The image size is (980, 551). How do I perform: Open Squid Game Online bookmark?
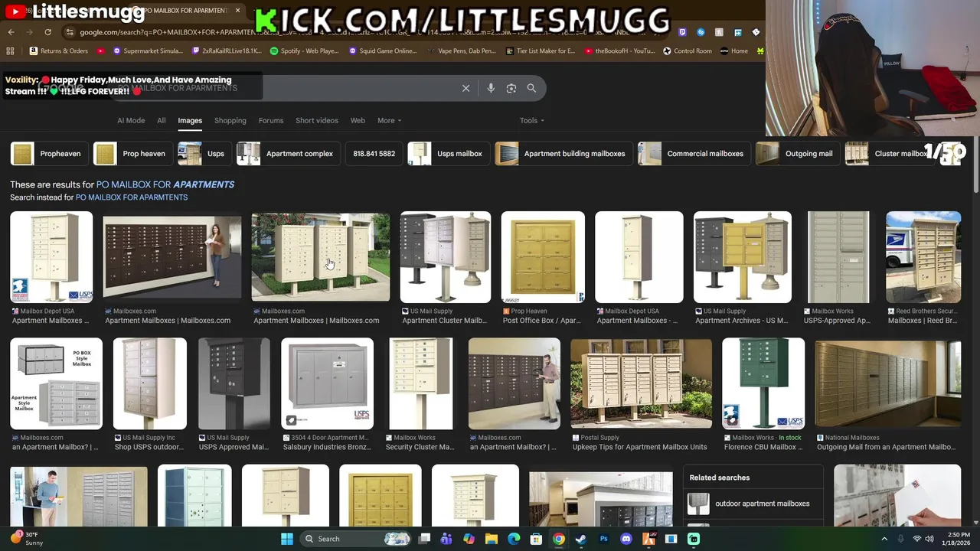(x=383, y=51)
